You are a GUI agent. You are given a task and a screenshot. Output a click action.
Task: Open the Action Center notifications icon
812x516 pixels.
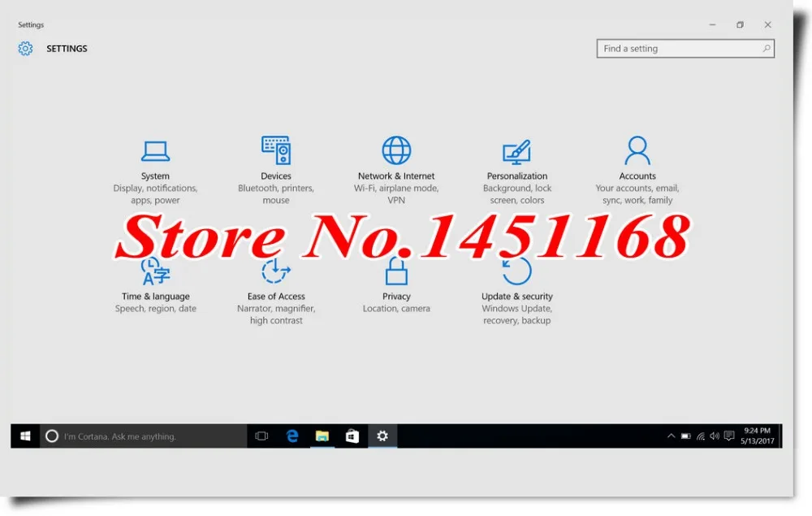click(x=729, y=436)
